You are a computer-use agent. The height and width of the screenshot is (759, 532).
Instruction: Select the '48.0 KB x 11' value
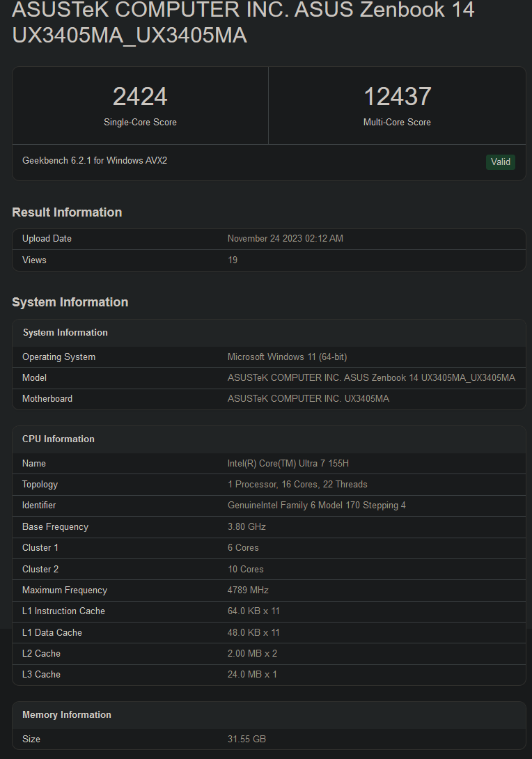pos(253,632)
